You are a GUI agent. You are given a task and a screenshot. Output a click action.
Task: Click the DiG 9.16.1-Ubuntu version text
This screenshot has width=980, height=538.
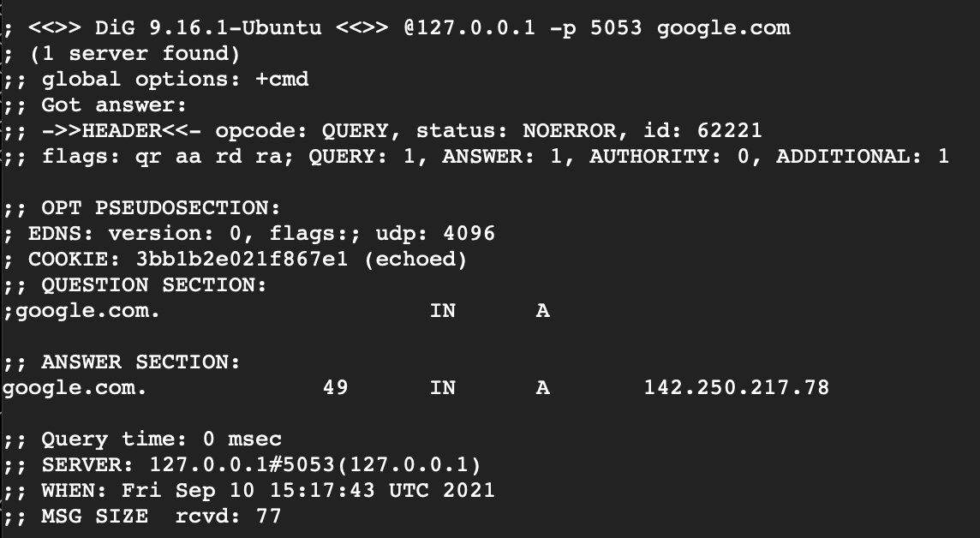[208, 28]
